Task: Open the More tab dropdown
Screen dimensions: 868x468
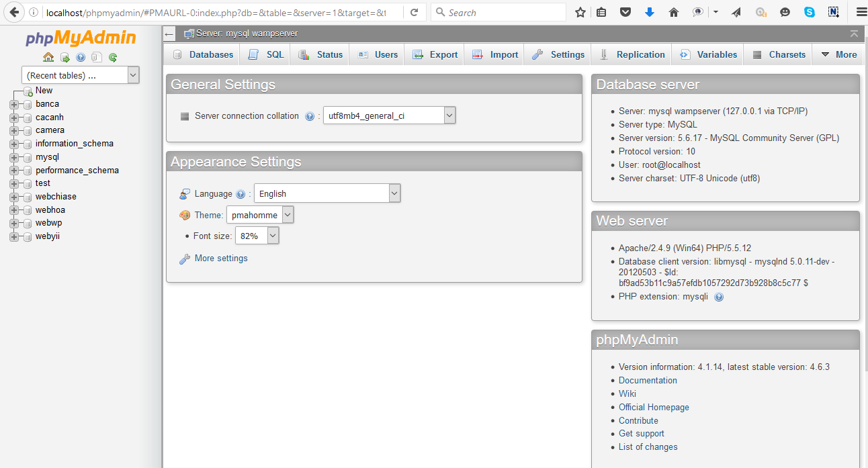Action: (839, 54)
